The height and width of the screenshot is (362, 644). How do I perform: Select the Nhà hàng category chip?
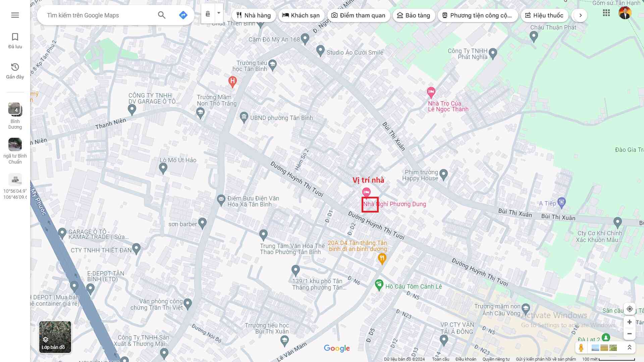pyautogui.click(x=254, y=15)
